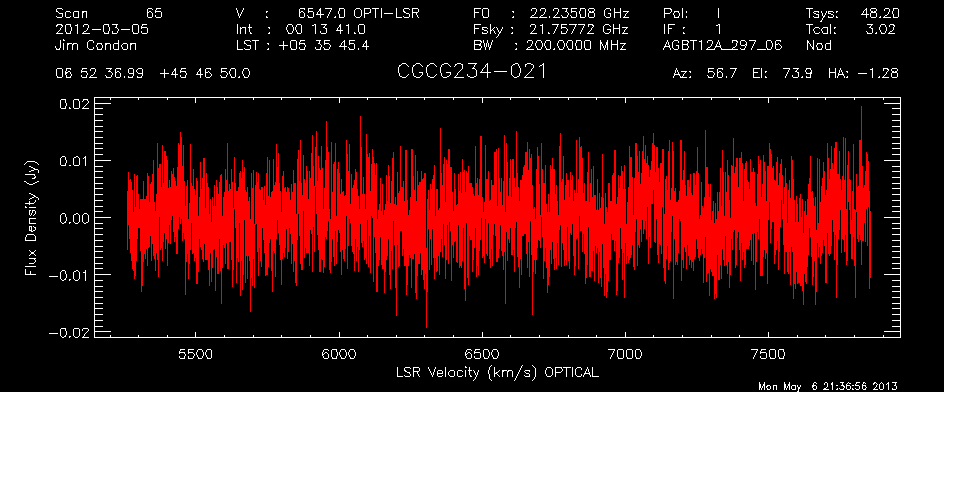Screen dimensions: 962x490
Task: Click y-axis tick label 0.00
Action: pyautogui.click(x=74, y=218)
